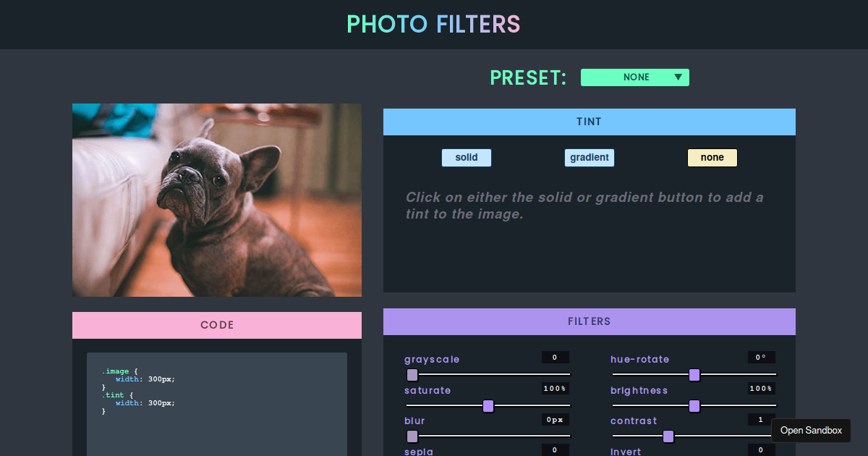This screenshot has height=456, width=868.
Task: Click the FILTERS panel header
Action: 590,321
